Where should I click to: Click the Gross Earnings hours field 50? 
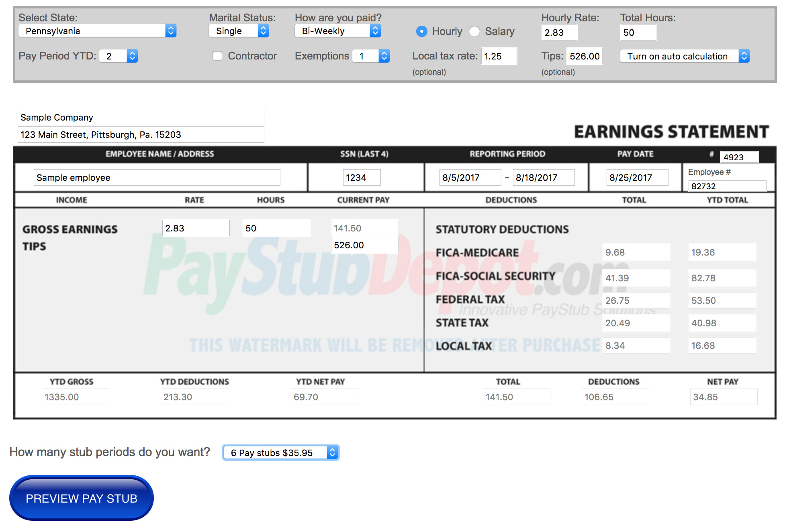pyautogui.click(x=276, y=228)
